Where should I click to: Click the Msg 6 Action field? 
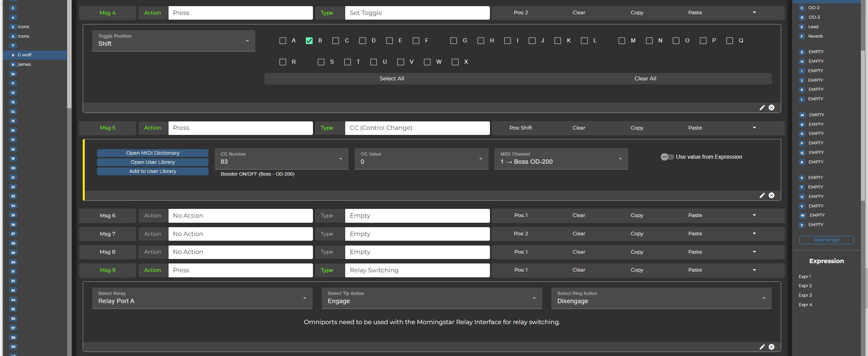[240, 216]
